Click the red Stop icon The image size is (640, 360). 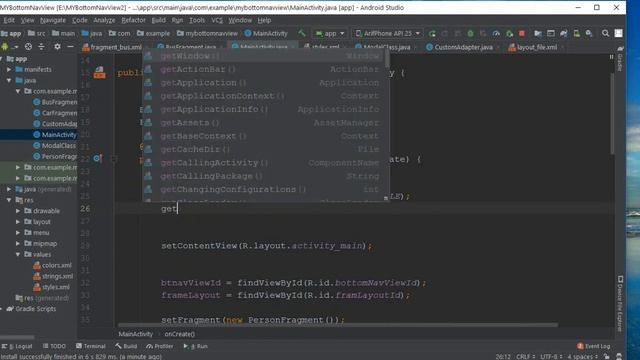(522, 33)
